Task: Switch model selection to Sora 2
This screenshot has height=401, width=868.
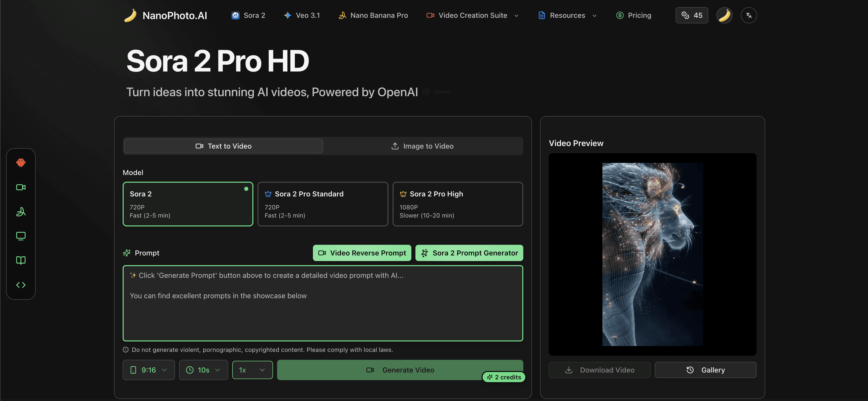Action: (188, 204)
